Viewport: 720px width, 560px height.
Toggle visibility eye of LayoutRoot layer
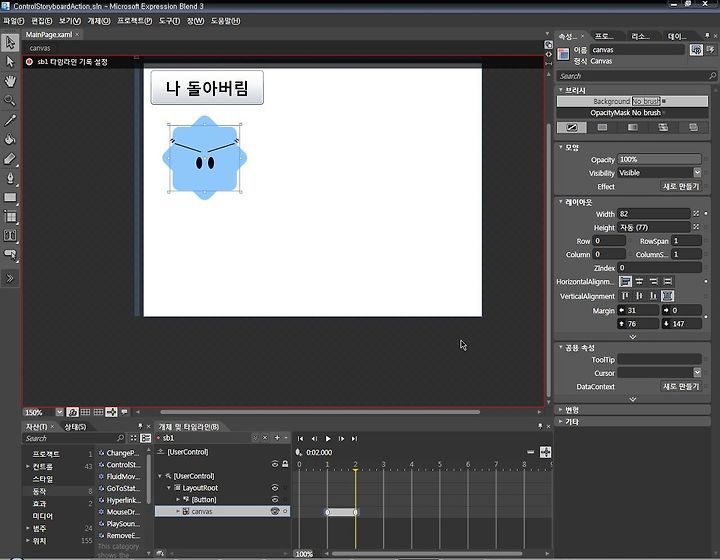[x=275, y=487]
